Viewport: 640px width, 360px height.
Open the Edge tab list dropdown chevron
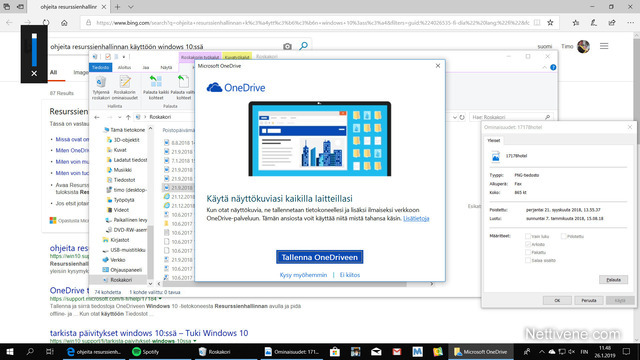(x=131, y=7)
